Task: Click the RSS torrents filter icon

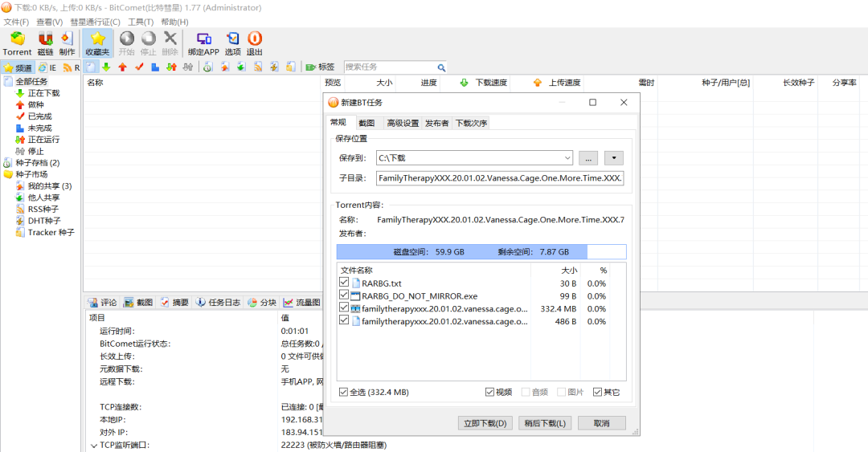Action: (258, 67)
